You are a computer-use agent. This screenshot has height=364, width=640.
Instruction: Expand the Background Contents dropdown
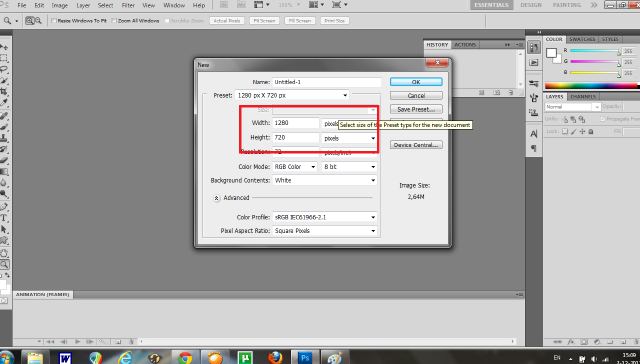pos(324,180)
